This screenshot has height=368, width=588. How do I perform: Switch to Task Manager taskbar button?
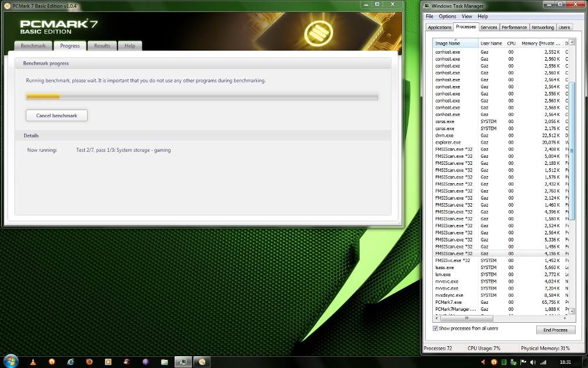[183, 362]
